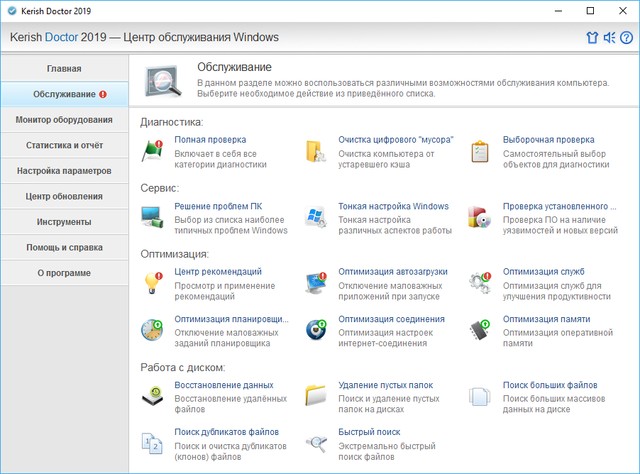Click the Тонкая настройка Windows icon

(317, 217)
